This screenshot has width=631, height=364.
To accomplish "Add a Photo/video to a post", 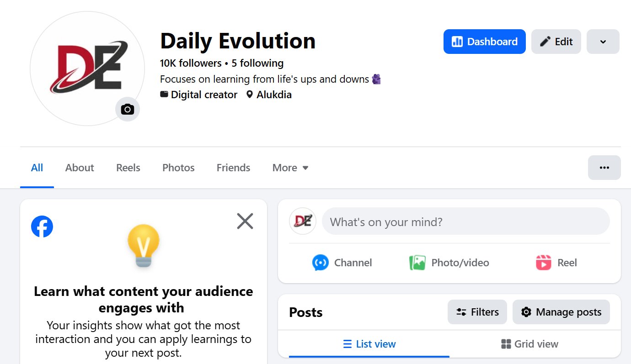I will (x=449, y=263).
